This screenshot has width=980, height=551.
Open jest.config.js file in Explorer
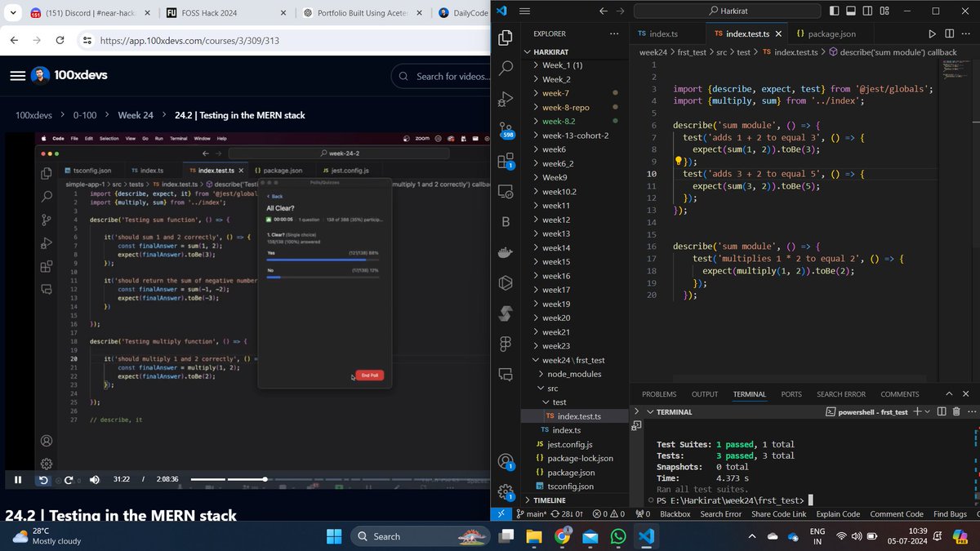569,444
